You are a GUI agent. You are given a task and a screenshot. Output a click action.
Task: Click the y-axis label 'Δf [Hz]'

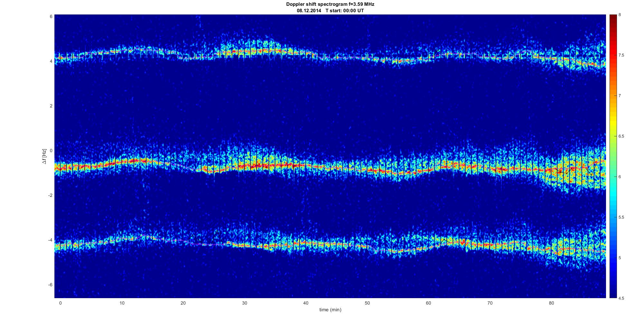tap(44, 156)
